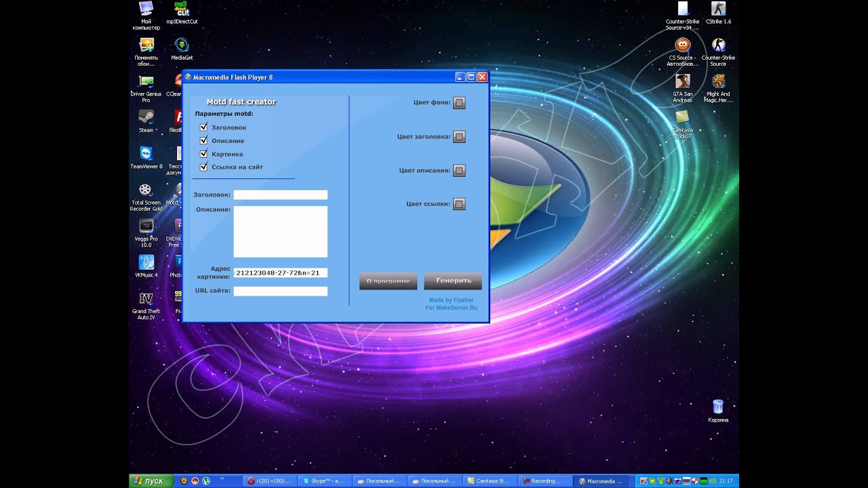This screenshot has height=488, width=868.
Task: Launch Vegas Pro 10.0 icon
Action: 146,232
